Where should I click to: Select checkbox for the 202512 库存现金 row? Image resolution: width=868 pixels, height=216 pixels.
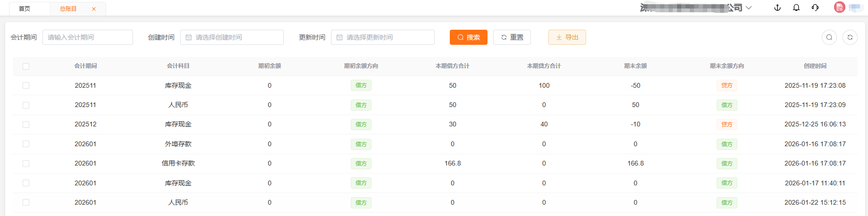pos(26,125)
